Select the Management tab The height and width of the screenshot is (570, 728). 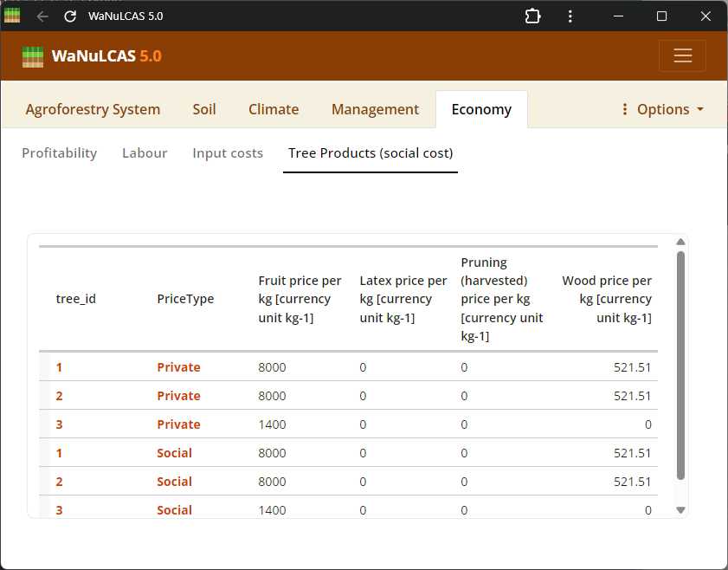point(375,109)
